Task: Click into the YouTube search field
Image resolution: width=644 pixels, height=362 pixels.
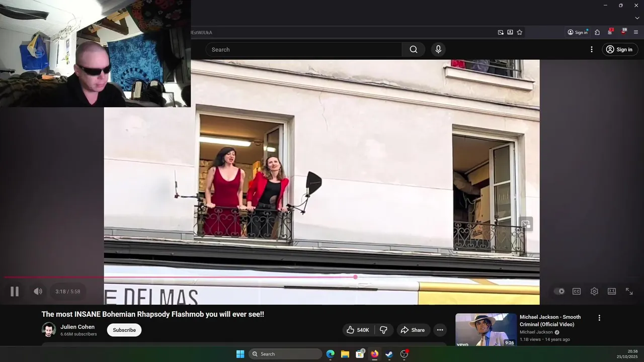Action: (303, 49)
